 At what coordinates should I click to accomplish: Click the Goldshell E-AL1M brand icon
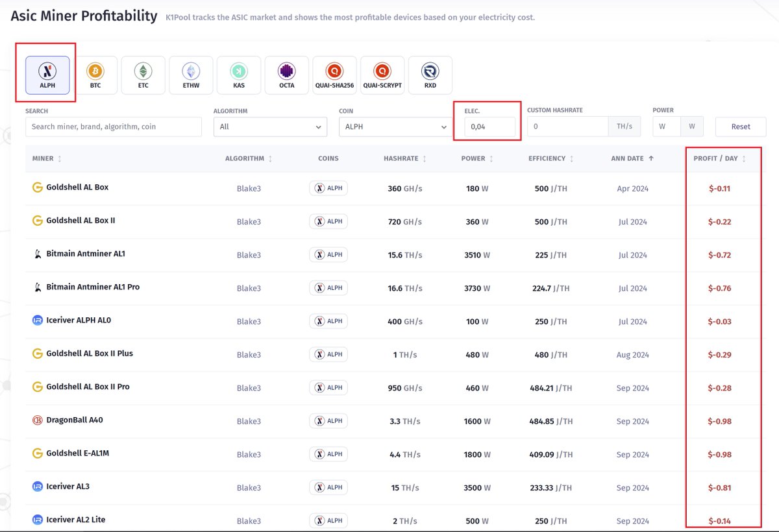pyautogui.click(x=37, y=453)
